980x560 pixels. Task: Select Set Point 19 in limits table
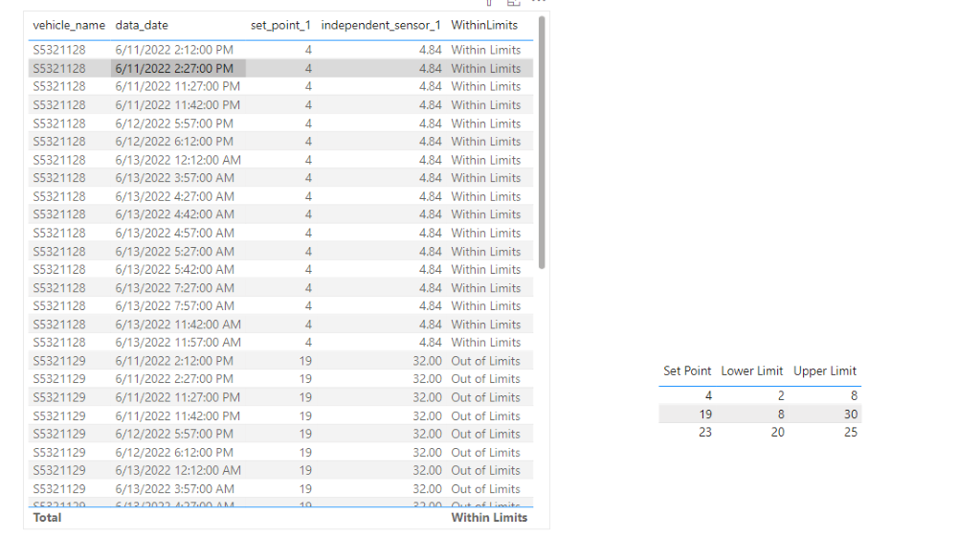point(705,414)
